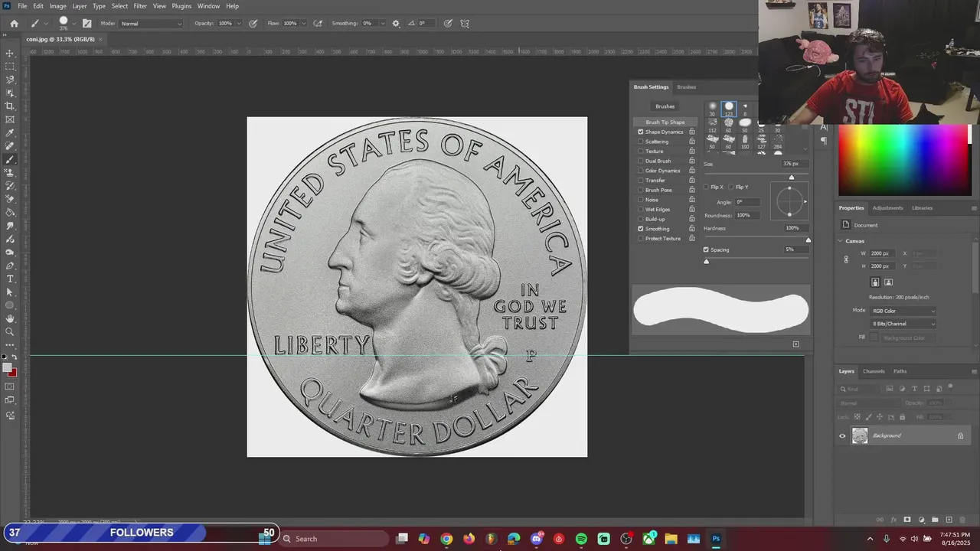Select the Zoom tool

pos(10,331)
